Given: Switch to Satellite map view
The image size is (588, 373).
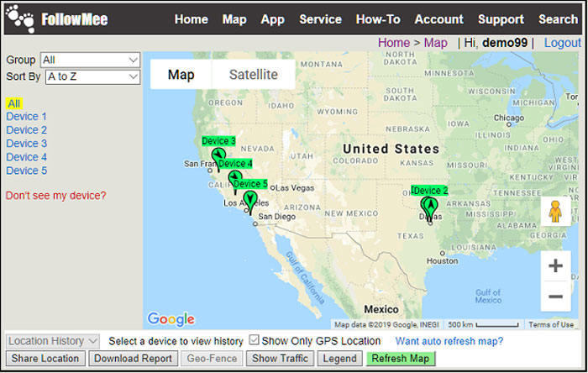Looking at the screenshot, I should pos(254,74).
